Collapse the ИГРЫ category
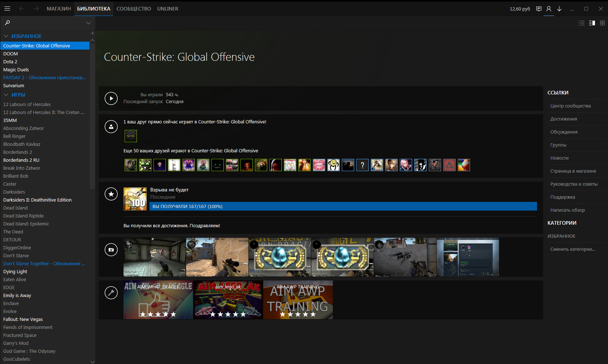Screen dimensions: 608x364 coord(6,95)
